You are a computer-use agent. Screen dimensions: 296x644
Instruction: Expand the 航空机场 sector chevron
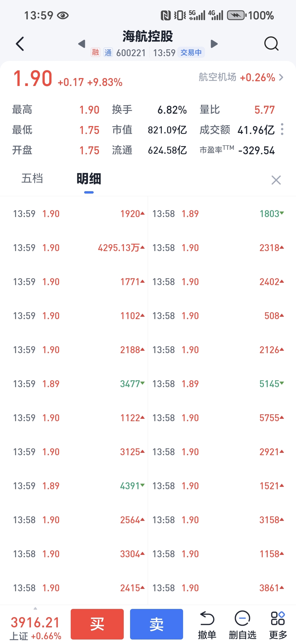(x=281, y=77)
